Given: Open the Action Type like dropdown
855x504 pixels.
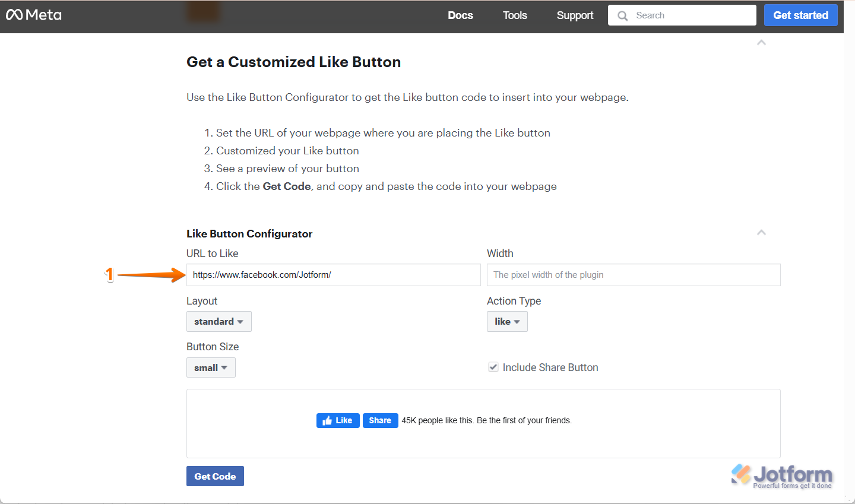Looking at the screenshot, I should [507, 322].
